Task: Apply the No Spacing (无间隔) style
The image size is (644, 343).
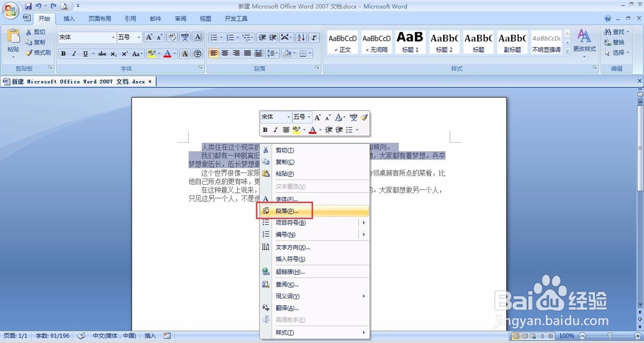Action: [376, 42]
